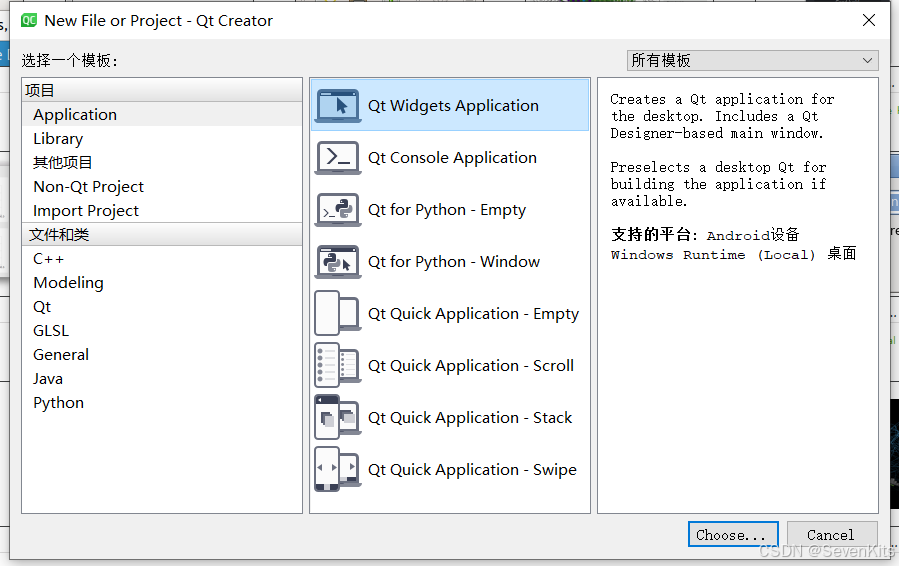Click the Qt Quick Application Stack icon

coord(338,417)
